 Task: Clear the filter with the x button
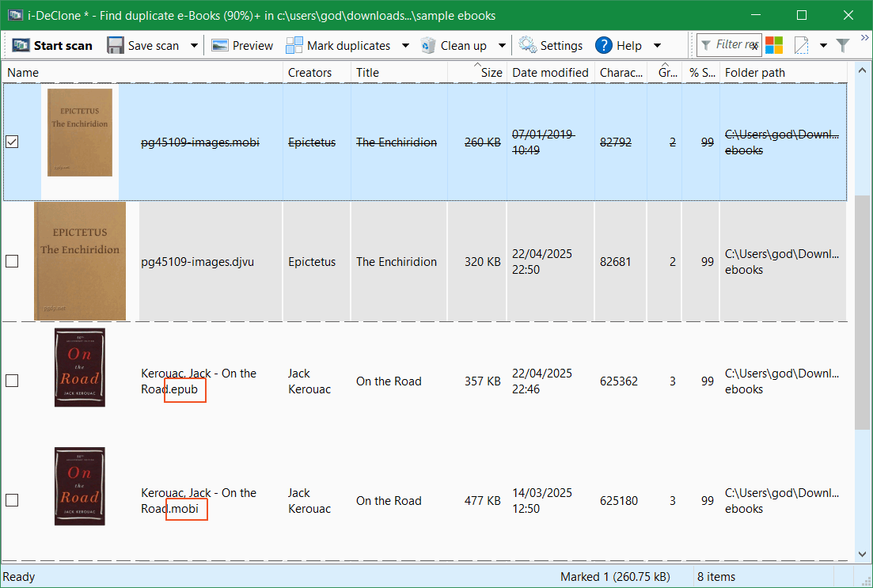pos(754,47)
